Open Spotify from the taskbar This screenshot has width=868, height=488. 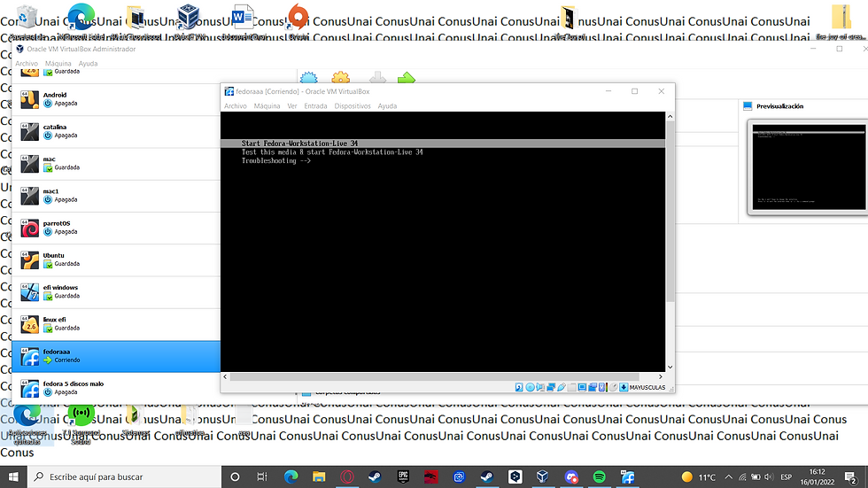[x=600, y=476]
